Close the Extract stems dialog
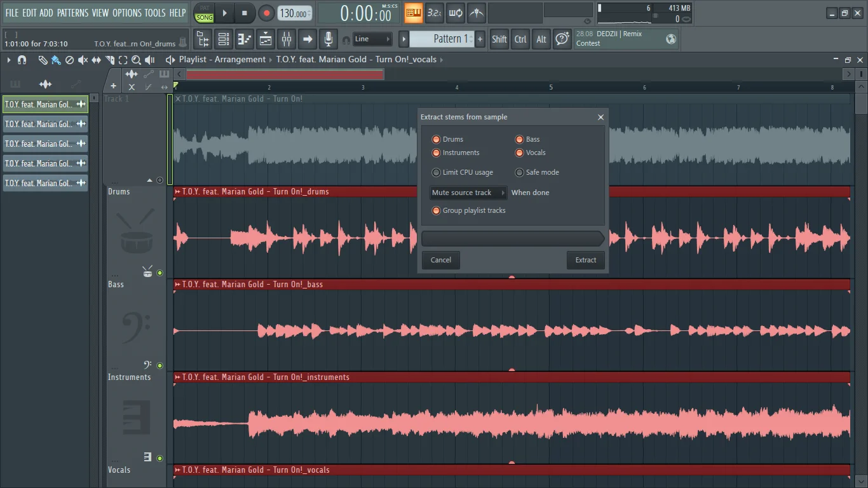 point(601,117)
